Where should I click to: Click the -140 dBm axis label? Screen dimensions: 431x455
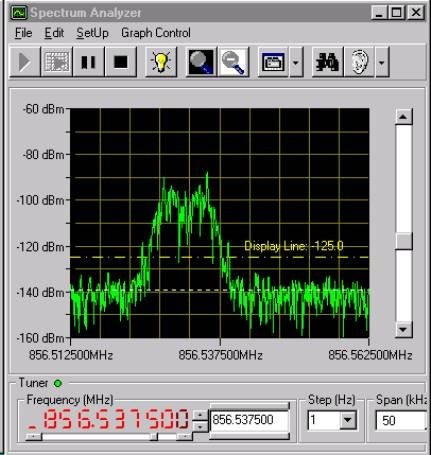click(40, 293)
